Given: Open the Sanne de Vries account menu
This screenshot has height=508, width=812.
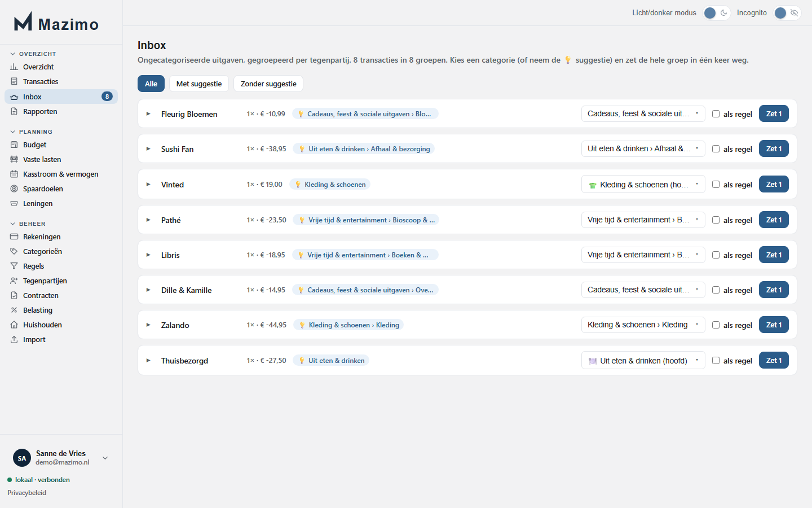Looking at the screenshot, I should tap(61, 458).
